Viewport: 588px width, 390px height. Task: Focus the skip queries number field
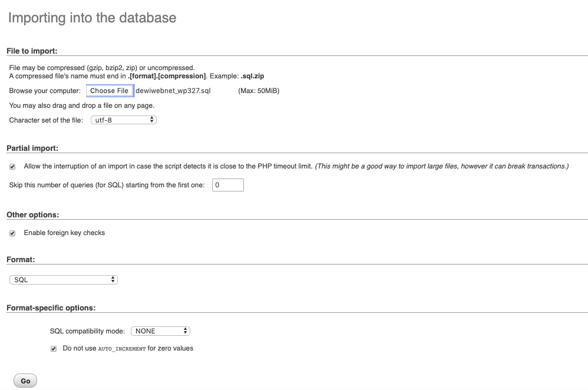pyautogui.click(x=227, y=185)
